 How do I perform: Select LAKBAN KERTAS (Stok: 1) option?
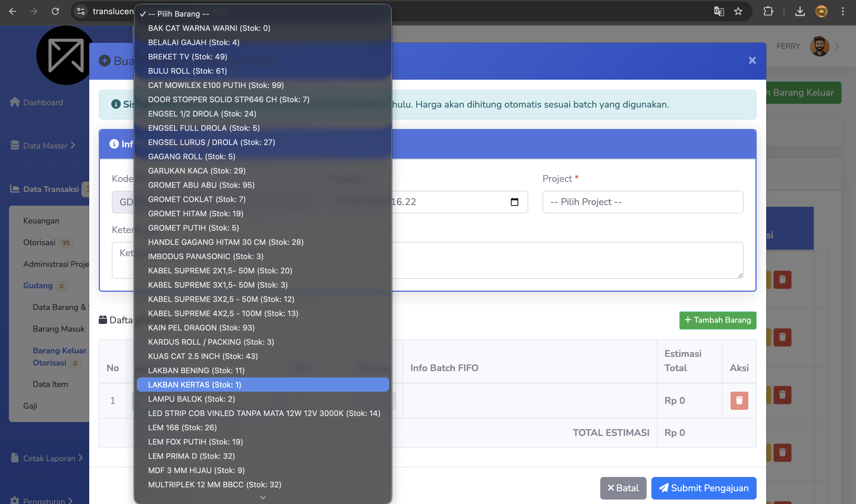262,385
